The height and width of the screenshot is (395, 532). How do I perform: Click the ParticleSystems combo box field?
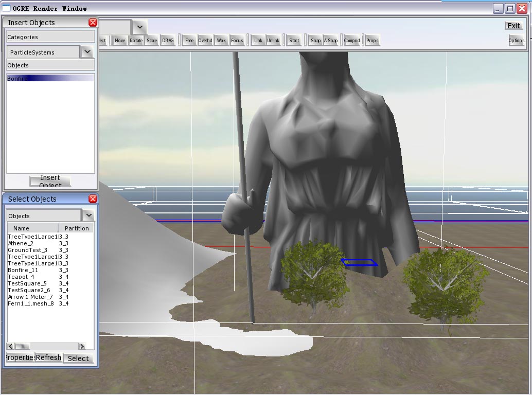tap(43, 52)
